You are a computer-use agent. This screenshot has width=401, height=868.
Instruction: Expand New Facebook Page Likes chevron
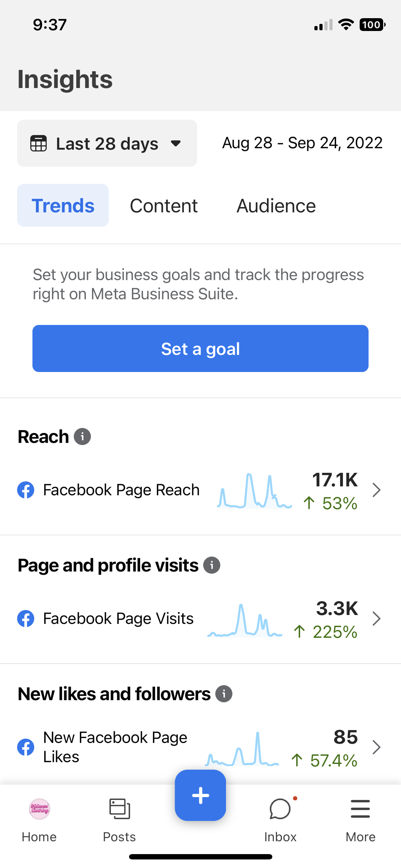point(376,747)
